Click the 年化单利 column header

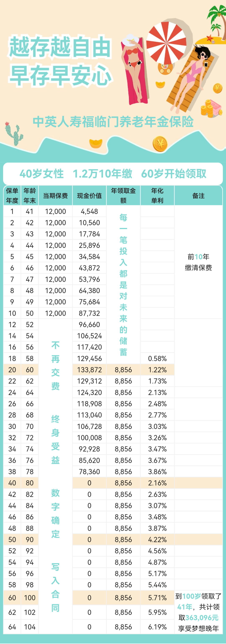coord(157,196)
